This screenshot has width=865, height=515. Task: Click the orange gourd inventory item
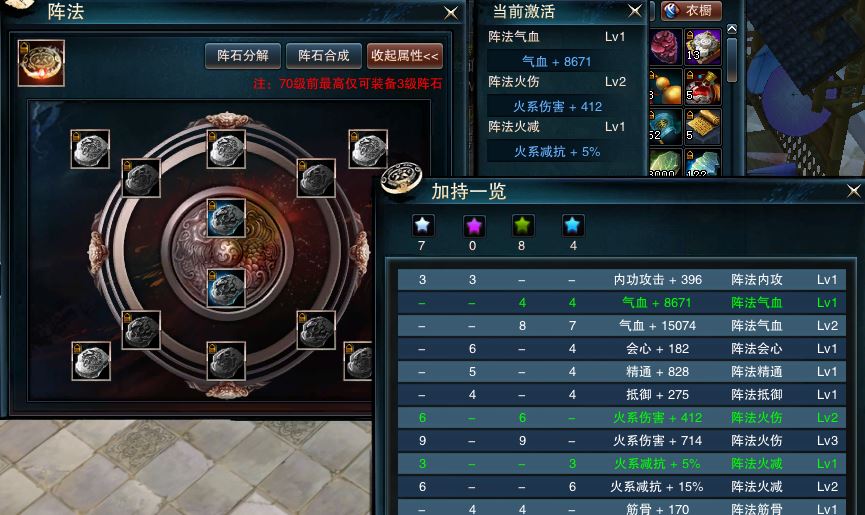pyautogui.click(x=665, y=87)
